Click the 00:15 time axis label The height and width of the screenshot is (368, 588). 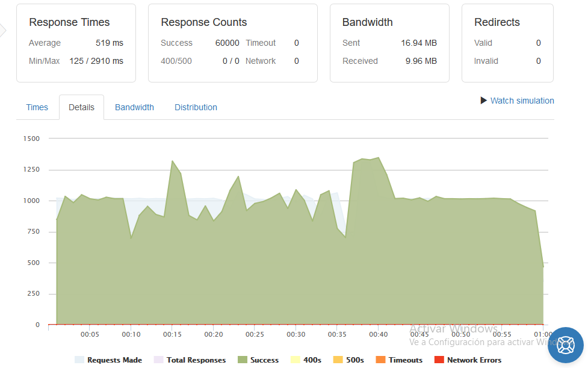[x=172, y=334]
